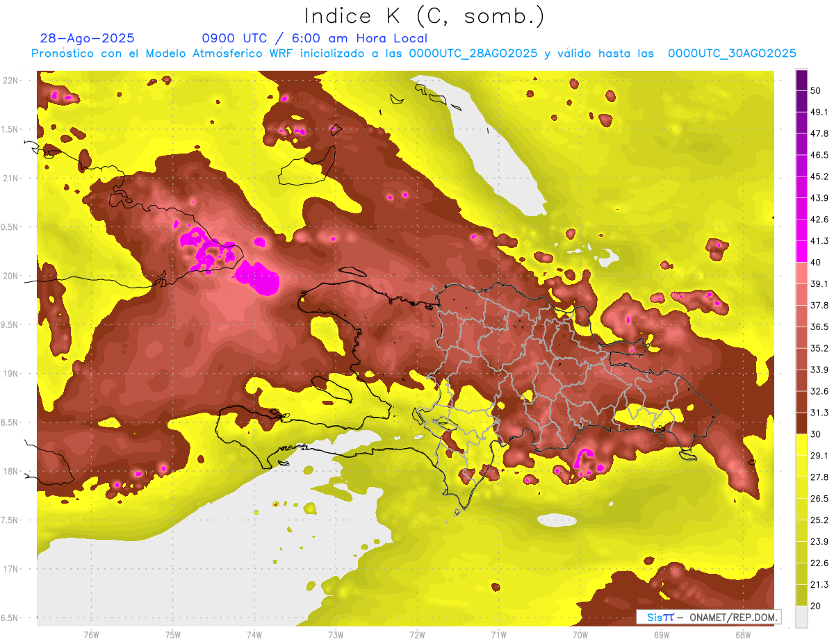Click the "68W" longitude label
Screen dimensions: 834x644
tap(742, 635)
